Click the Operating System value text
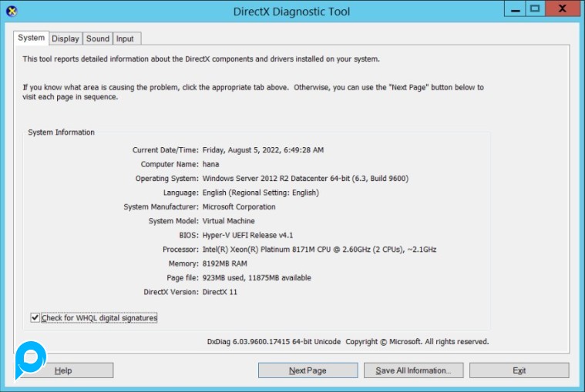Viewport: 585px width, 392px height. click(x=305, y=178)
